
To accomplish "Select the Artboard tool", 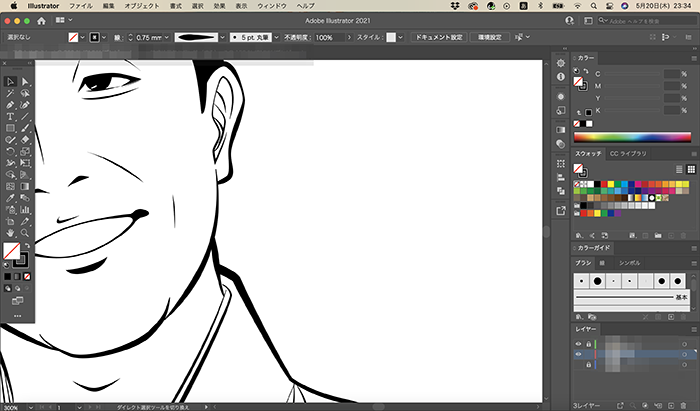I will pyautogui.click(x=10, y=221).
